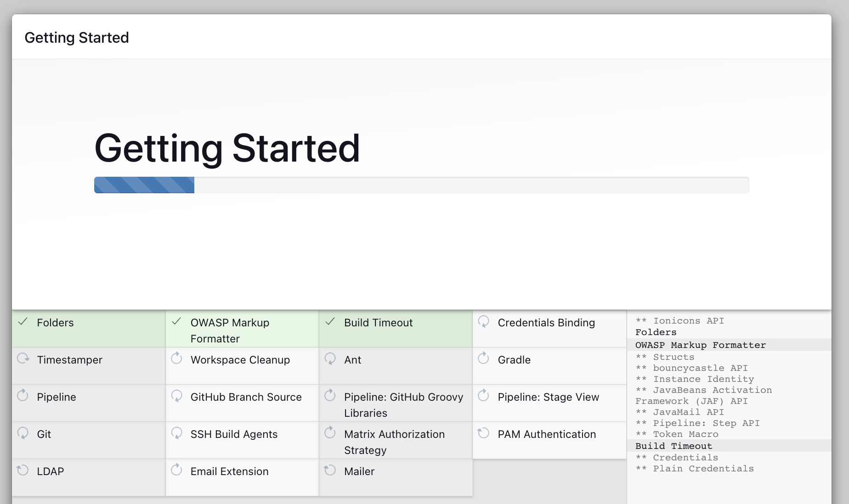Click the SSH Build Agents plugin name
Viewport: 849px width, 504px height.
(x=234, y=434)
